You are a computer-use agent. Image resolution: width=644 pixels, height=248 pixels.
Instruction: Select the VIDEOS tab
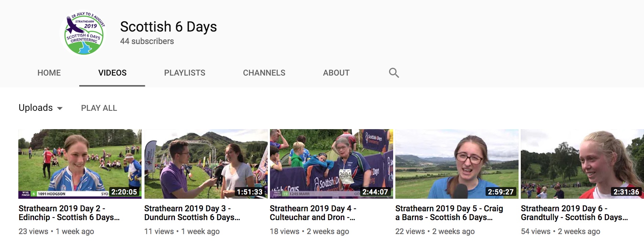[x=112, y=73]
